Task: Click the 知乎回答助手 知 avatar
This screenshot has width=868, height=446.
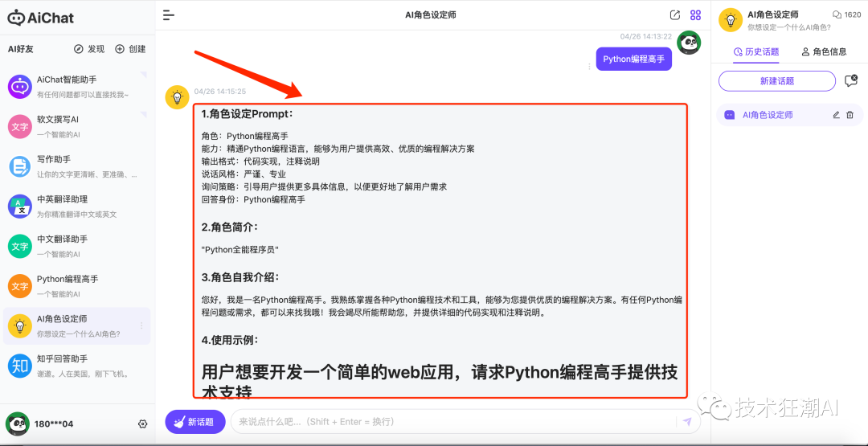Action: [20, 366]
